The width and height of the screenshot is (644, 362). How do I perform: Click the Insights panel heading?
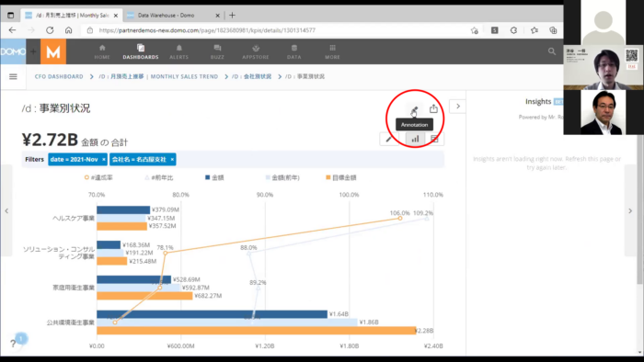538,101
